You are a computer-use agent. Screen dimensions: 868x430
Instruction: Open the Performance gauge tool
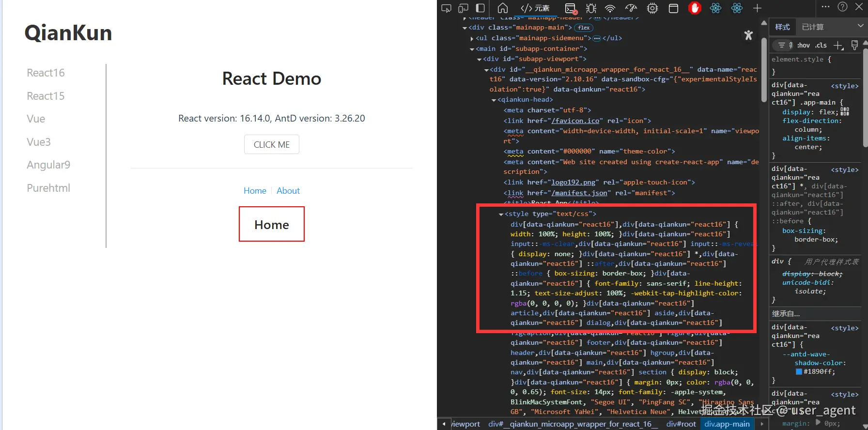(631, 8)
